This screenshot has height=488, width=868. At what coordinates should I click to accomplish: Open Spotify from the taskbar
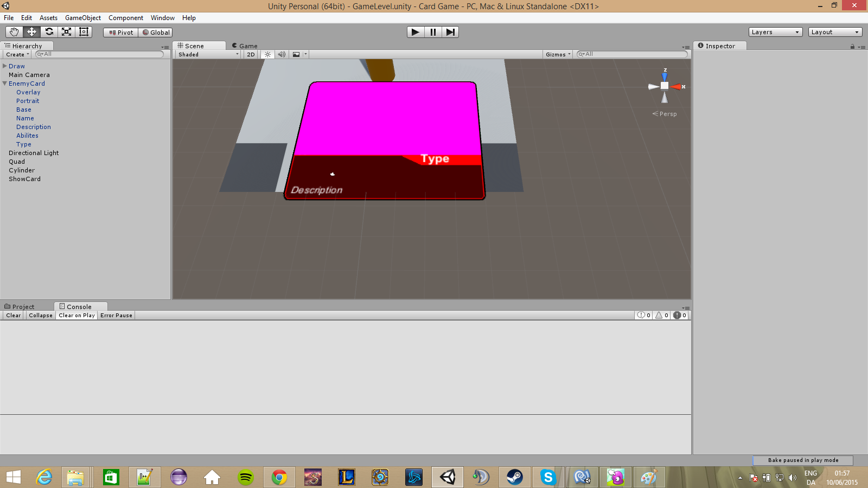pyautogui.click(x=246, y=477)
